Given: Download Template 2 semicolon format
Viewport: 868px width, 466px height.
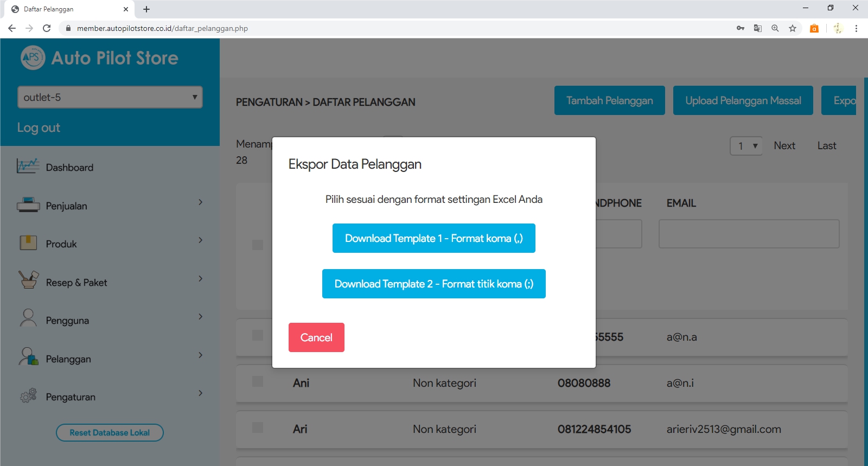Looking at the screenshot, I should pos(433,284).
